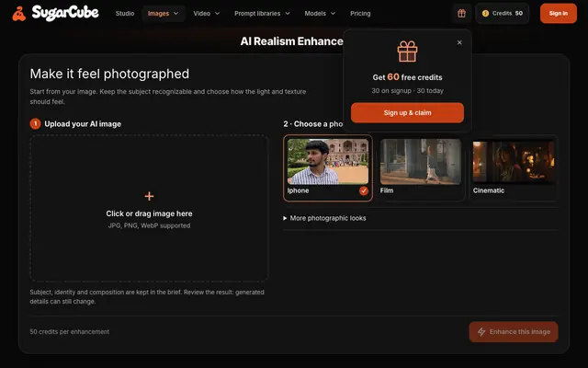This screenshot has height=368, width=588.
Task: Expand More photographic looks
Action: coord(324,218)
